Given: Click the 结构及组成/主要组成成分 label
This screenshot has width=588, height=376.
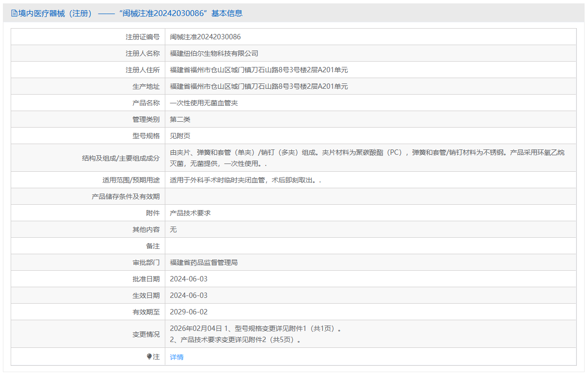Looking at the screenshot, I should click(x=121, y=158).
